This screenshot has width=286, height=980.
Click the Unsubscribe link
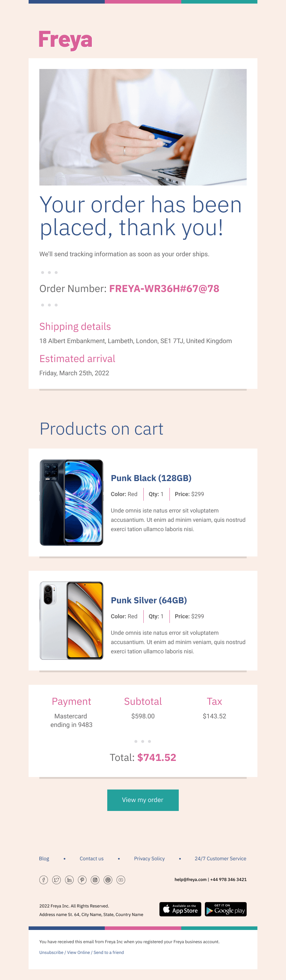point(51,952)
